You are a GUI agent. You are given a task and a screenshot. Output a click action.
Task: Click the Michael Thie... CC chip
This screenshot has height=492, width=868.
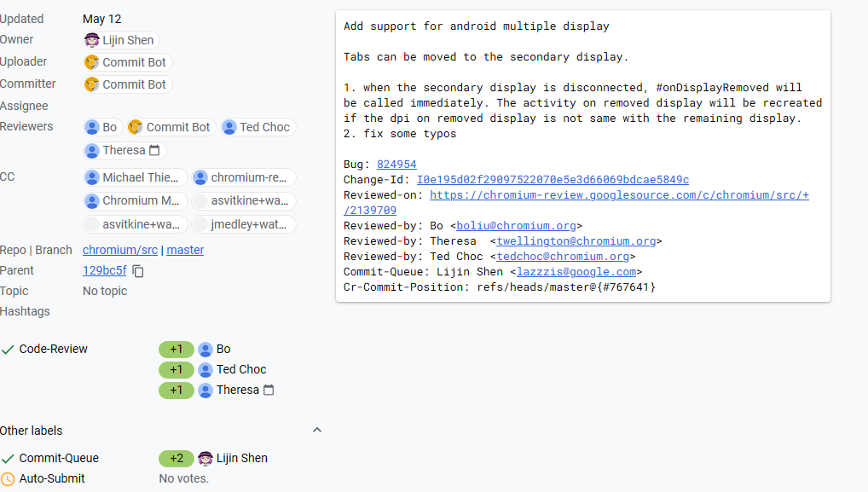135,177
